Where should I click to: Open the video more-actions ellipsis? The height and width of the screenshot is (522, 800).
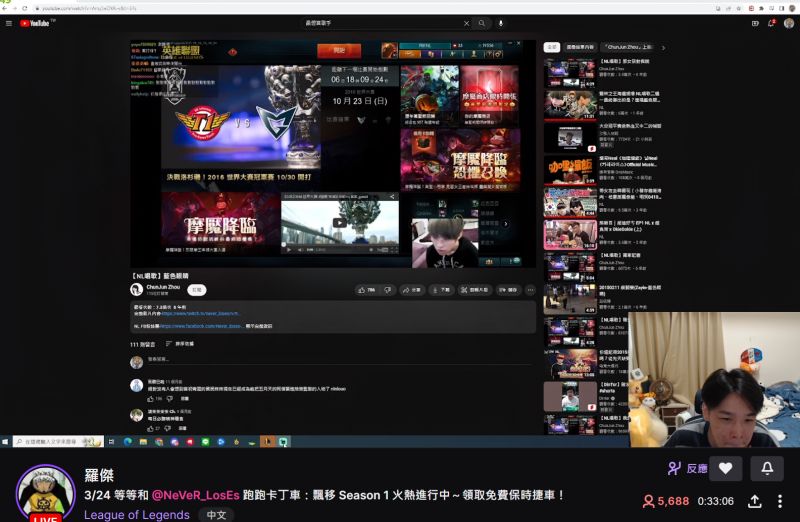(531, 290)
